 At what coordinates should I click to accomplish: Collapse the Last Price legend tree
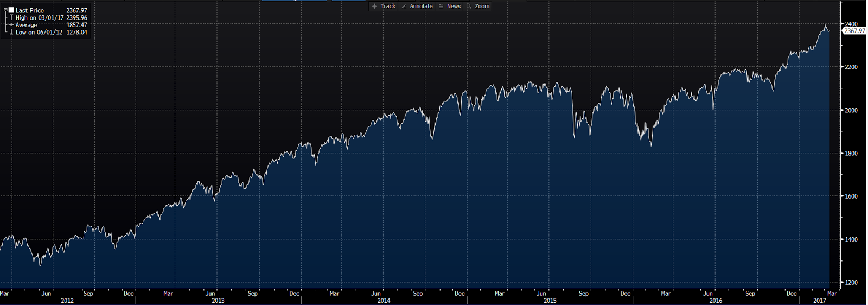[5, 10]
